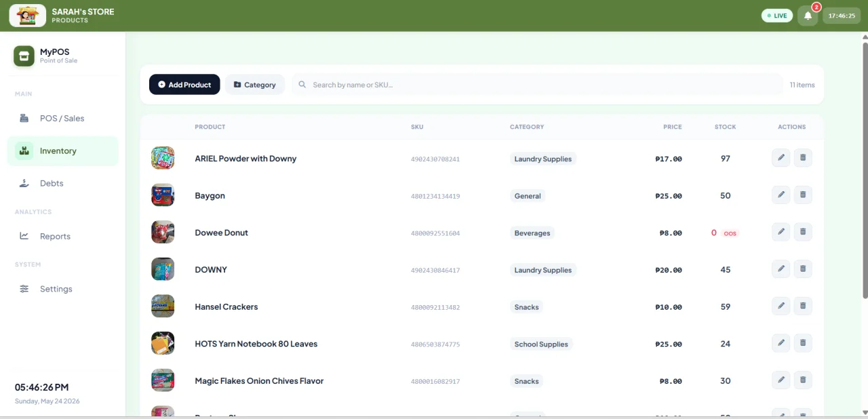Delete the Hansel Crackers product
This screenshot has height=419, width=868.
[803, 306]
